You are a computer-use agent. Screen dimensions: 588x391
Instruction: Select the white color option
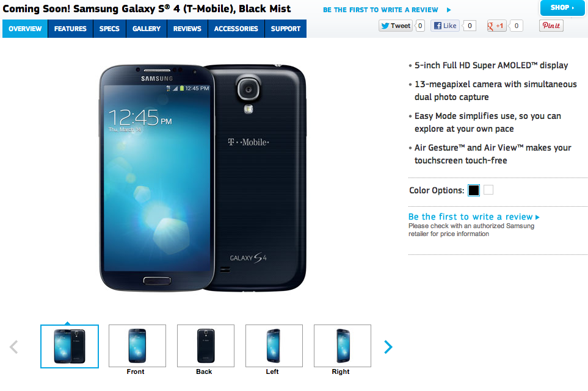pyautogui.click(x=488, y=190)
